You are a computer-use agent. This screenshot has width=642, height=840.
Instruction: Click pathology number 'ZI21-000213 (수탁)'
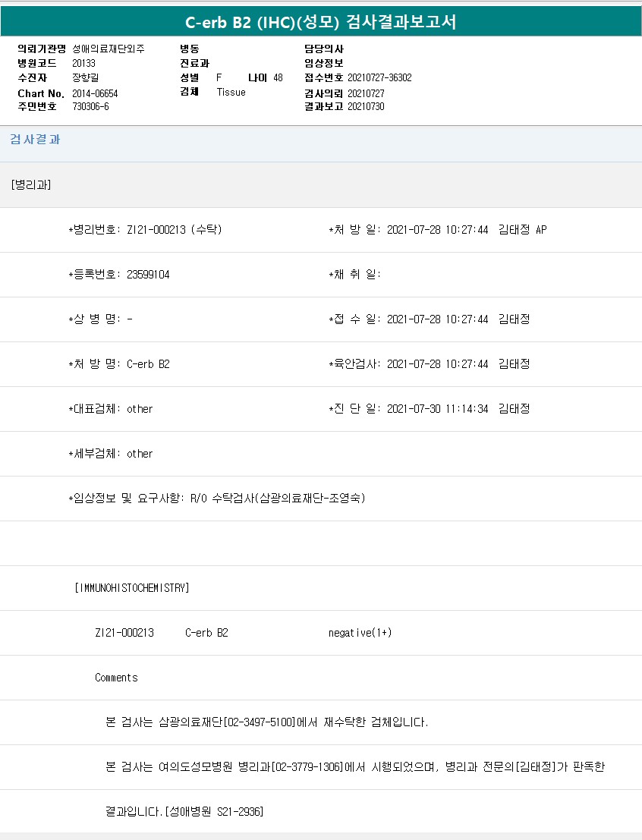point(175,230)
